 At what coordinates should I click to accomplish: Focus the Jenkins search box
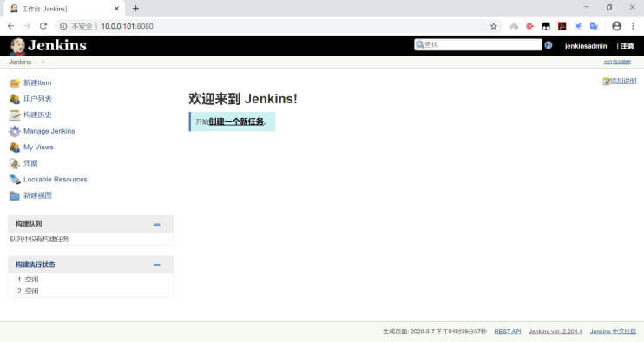[478, 45]
